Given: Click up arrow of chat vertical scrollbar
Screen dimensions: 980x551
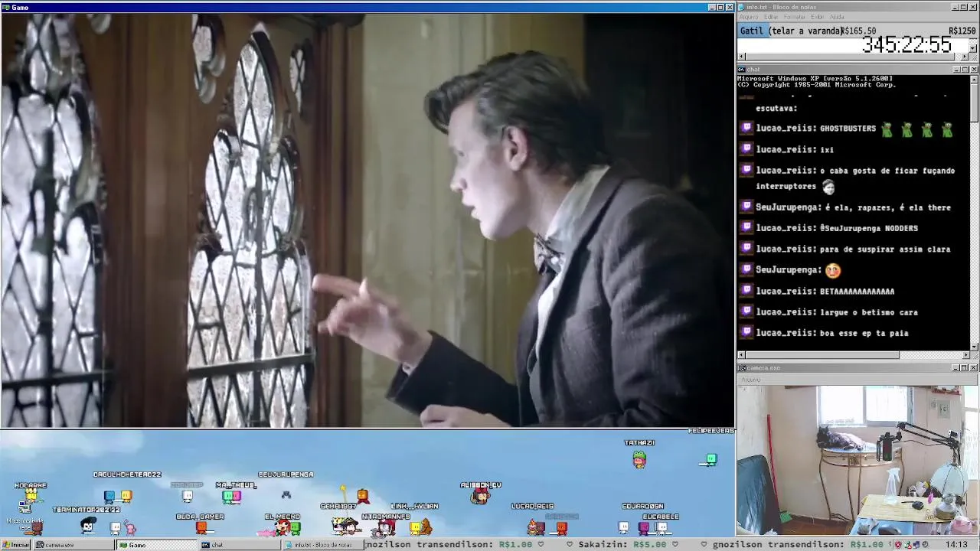Looking at the screenshot, I should (974, 79).
